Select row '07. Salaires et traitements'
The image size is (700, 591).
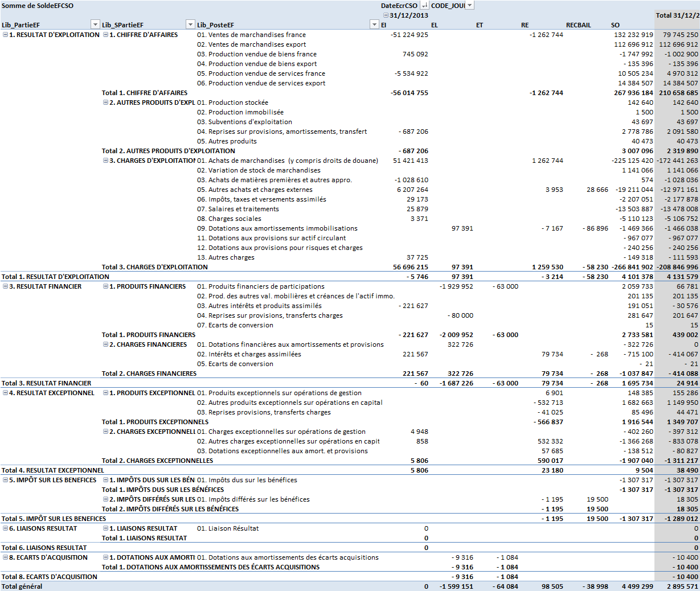(x=238, y=209)
